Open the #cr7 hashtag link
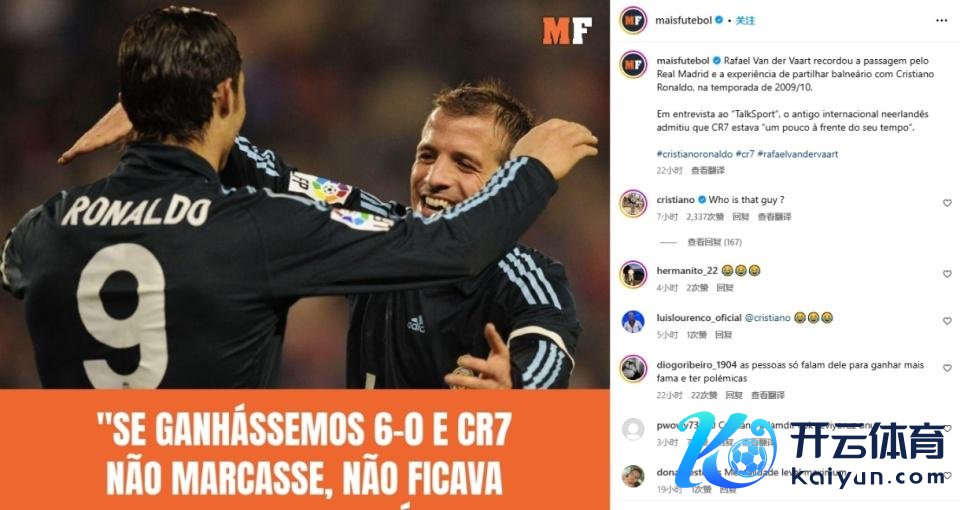 (745, 154)
